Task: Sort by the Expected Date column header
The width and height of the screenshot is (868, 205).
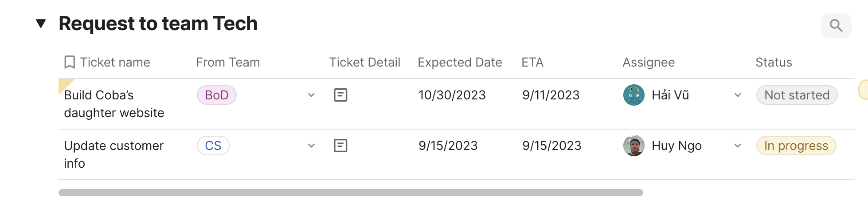Action: (460, 62)
